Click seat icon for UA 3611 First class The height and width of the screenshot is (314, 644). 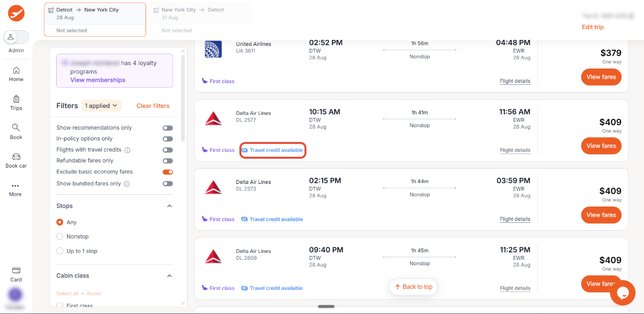[205, 81]
